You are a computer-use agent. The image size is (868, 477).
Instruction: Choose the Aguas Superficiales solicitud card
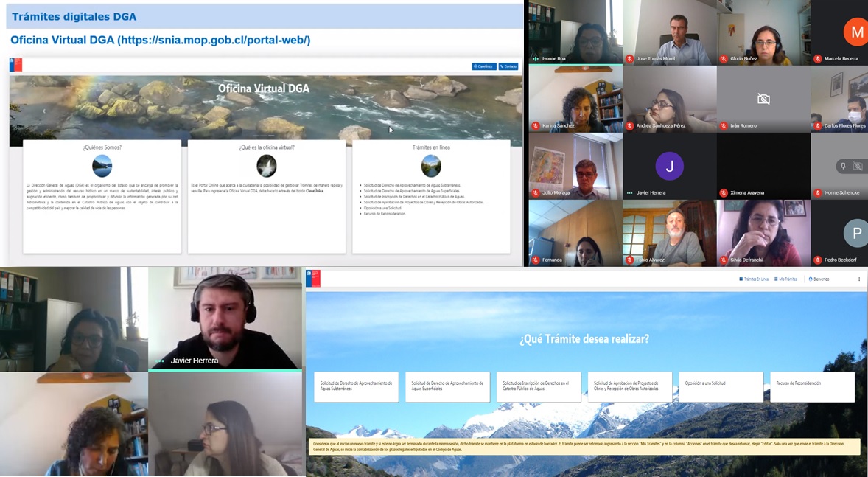click(x=447, y=387)
